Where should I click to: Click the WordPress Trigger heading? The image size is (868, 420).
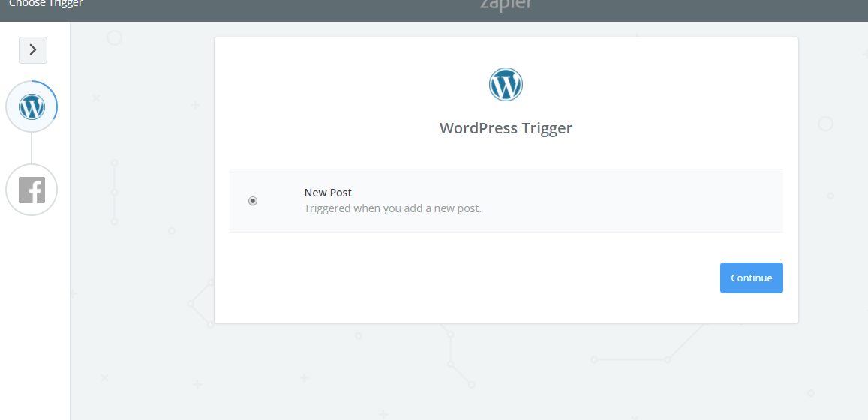pos(506,128)
